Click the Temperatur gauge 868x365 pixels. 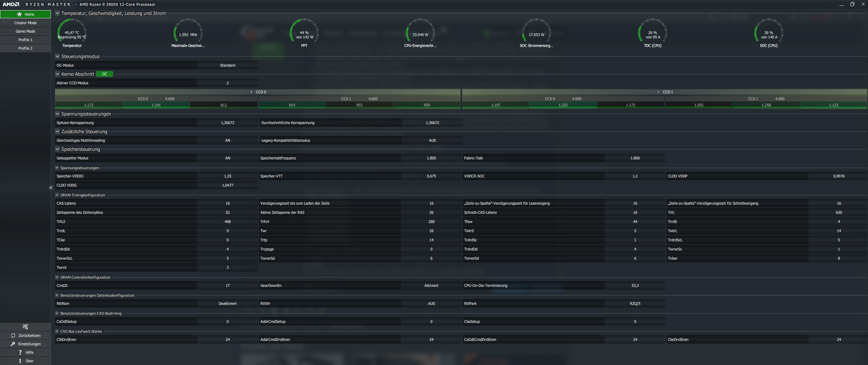(72, 33)
